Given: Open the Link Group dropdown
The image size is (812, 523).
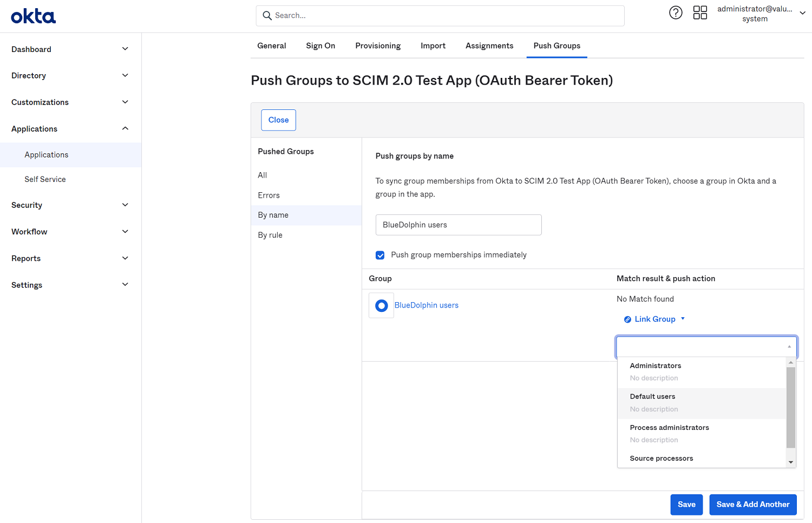Looking at the screenshot, I should pos(654,319).
